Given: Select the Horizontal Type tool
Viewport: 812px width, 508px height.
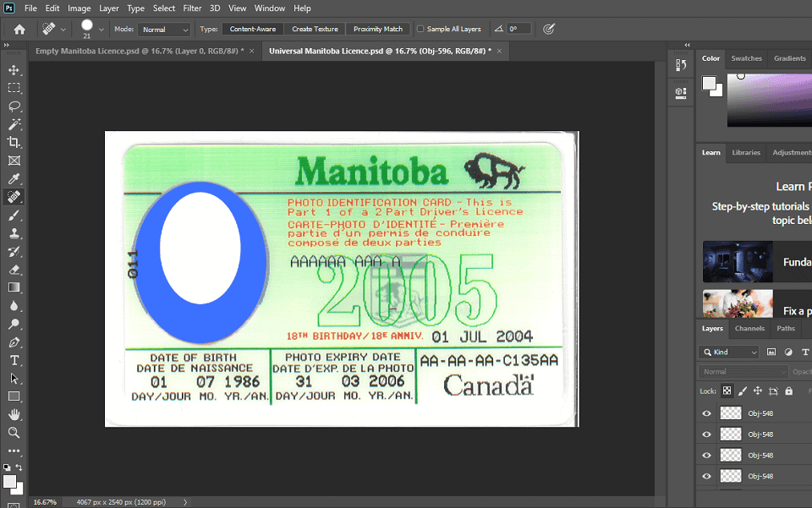Looking at the screenshot, I should point(14,360).
